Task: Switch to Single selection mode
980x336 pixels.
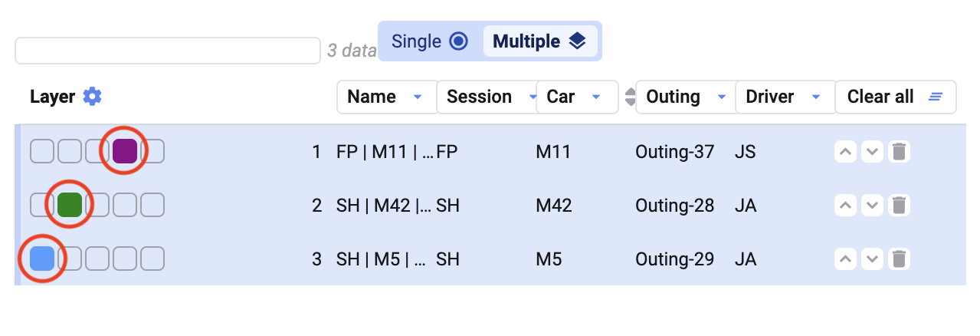Action: tap(429, 41)
